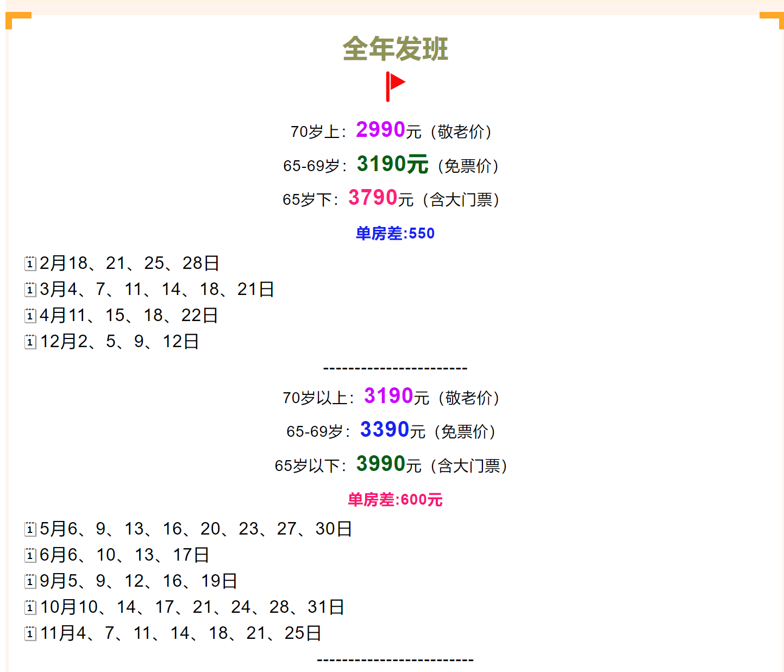Click the calendar icon beside 3月 dates
This screenshot has width=784, height=672.
(x=30, y=290)
